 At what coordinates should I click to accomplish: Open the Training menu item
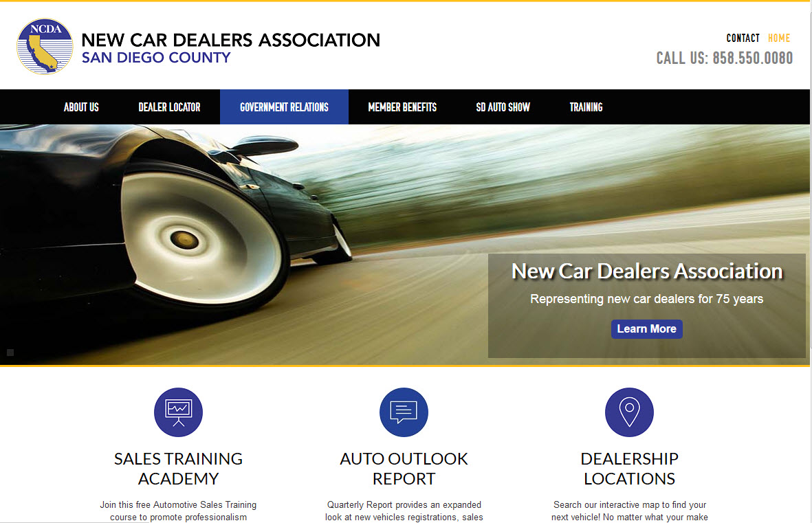pyautogui.click(x=586, y=107)
